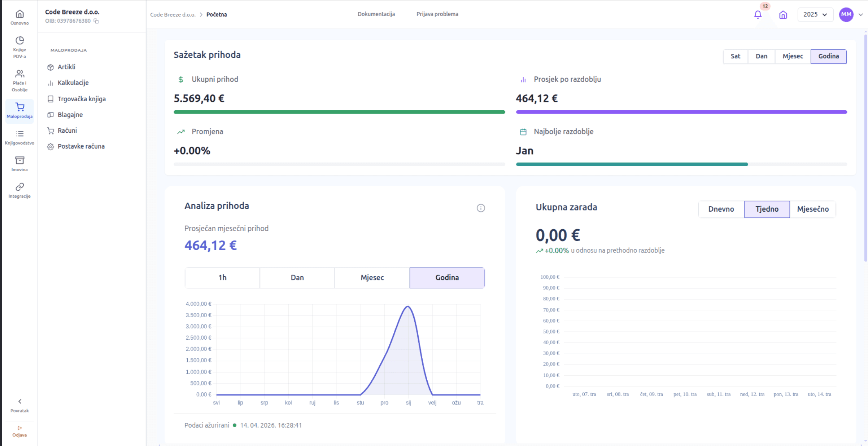The height and width of the screenshot is (446, 868).
Task: Open the Osnovno home section
Action: [x=19, y=17]
